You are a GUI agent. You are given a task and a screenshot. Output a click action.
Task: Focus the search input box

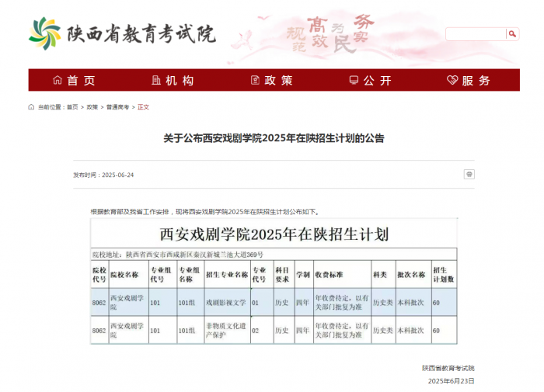click(476, 34)
